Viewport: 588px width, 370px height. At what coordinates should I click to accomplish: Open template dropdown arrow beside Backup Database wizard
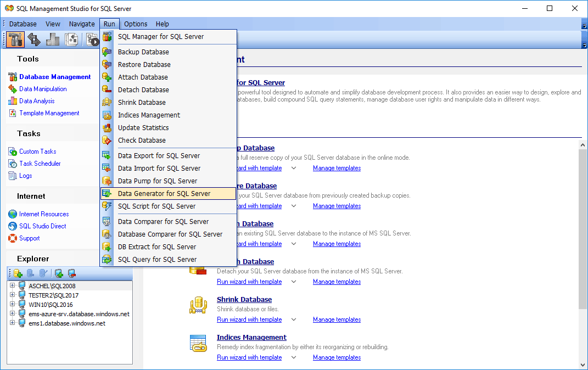[294, 168]
